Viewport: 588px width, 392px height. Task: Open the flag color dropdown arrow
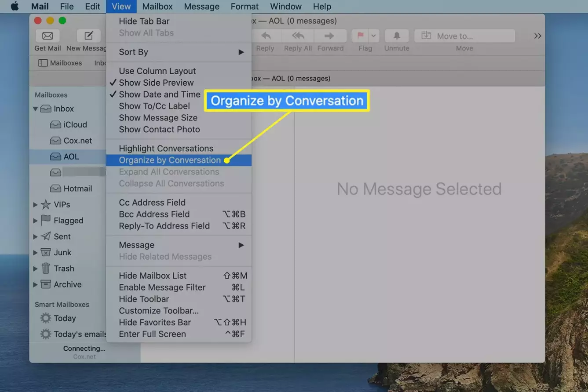[x=374, y=36]
